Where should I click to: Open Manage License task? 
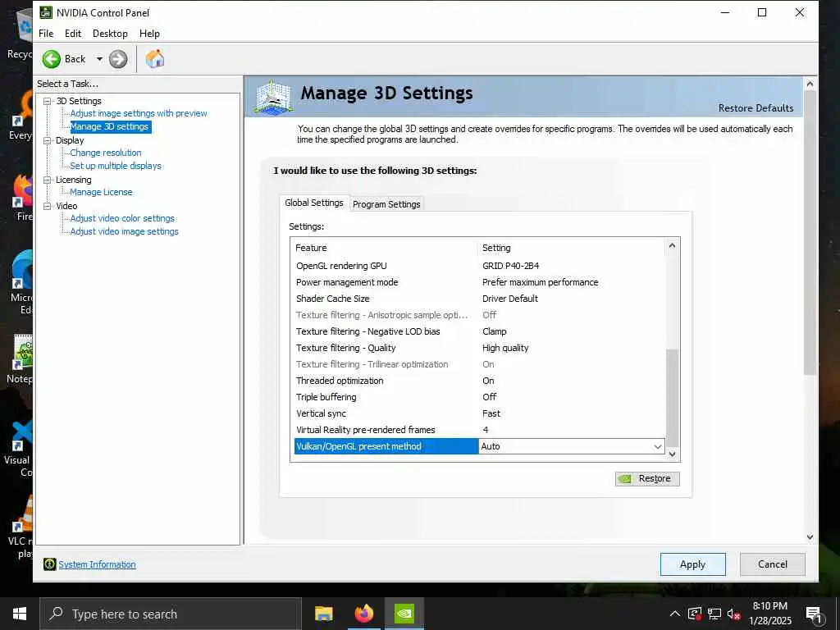(x=101, y=192)
